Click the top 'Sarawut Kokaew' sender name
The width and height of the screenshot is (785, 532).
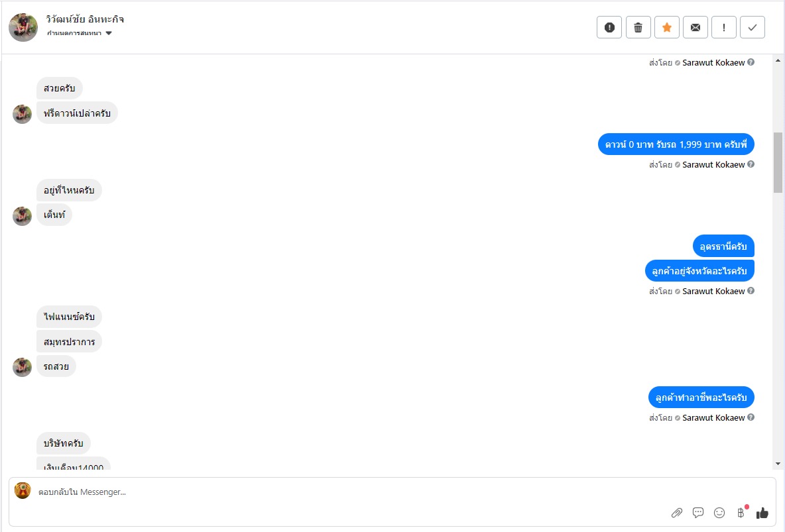tap(713, 63)
